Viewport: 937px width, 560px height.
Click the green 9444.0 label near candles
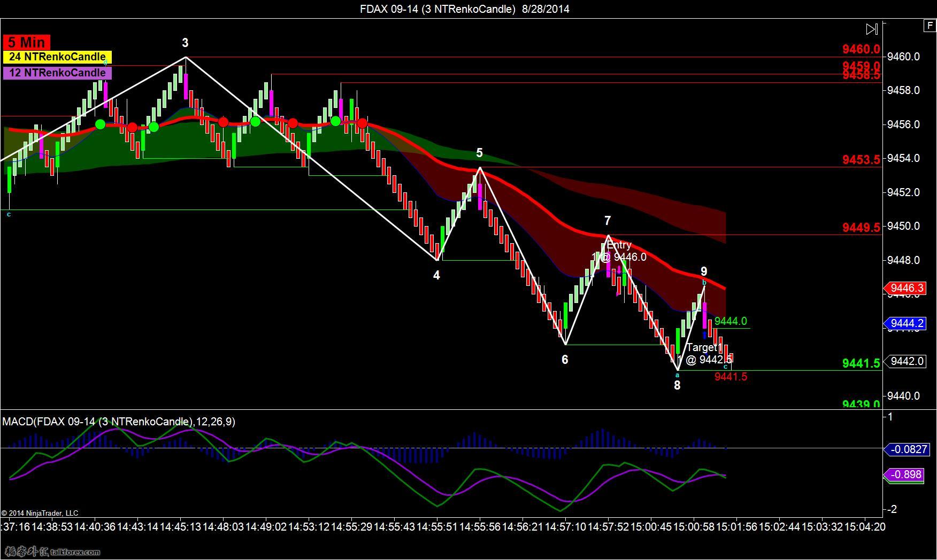click(x=731, y=321)
